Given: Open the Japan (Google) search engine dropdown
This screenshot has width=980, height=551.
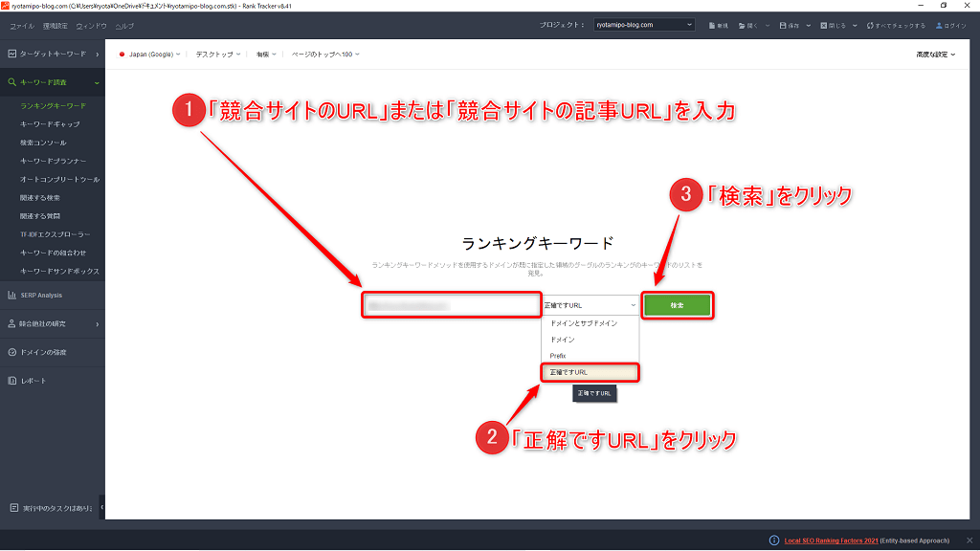Looking at the screenshot, I should pyautogui.click(x=149, y=55).
